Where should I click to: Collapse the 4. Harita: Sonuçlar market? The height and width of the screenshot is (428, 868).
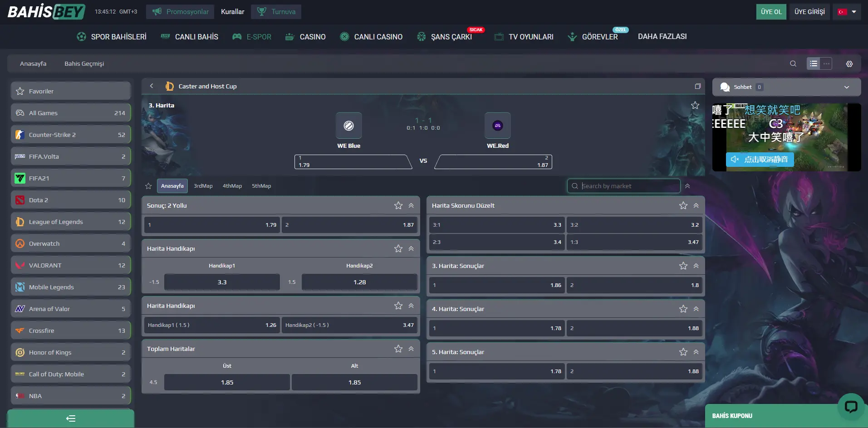[696, 309]
